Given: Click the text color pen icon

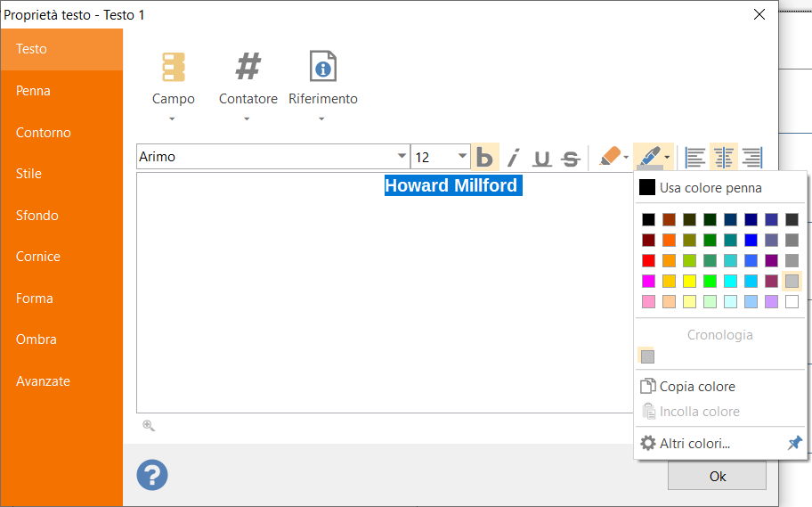Looking at the screenshot, I should click(649, 157).
